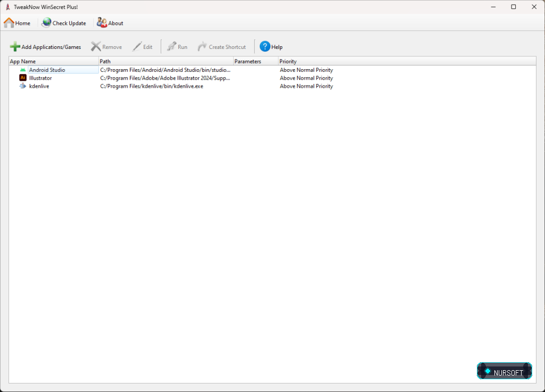Click Above Normal Priority for Android Studio
Viewport: 545px width, 392px height.
(x=306, y=70)
